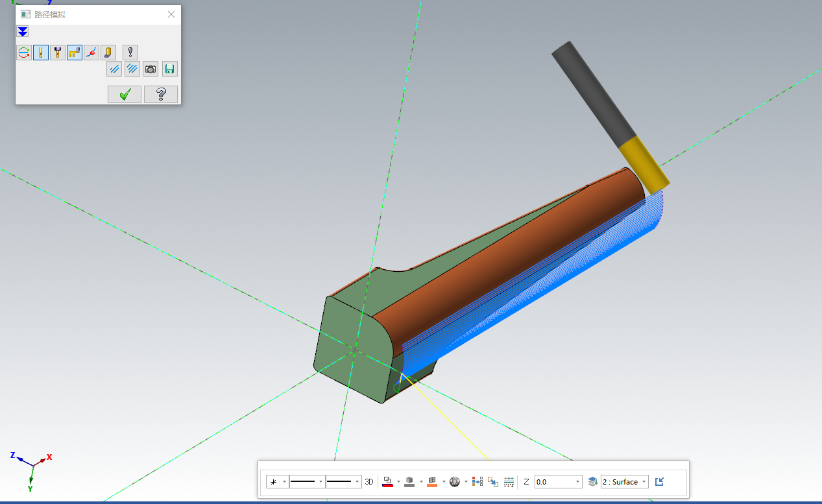Click the levels stack icon
The image size is (822, 504).
(592, 482)
